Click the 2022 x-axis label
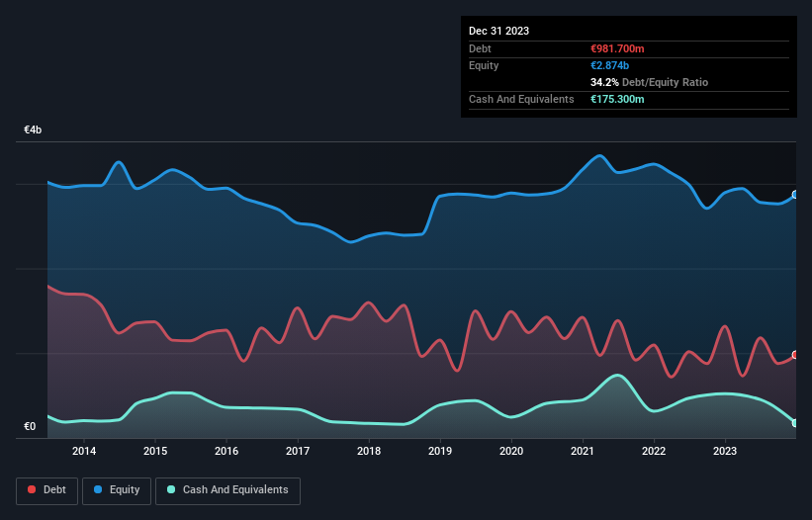Viewport: 812px width, 520px height. pos(654,451)
